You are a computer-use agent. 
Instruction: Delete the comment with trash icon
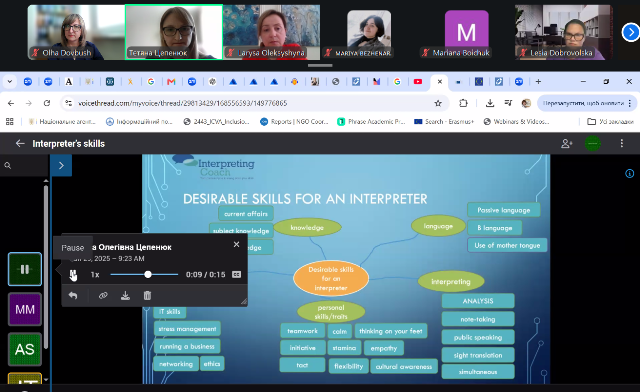[147, 295]
